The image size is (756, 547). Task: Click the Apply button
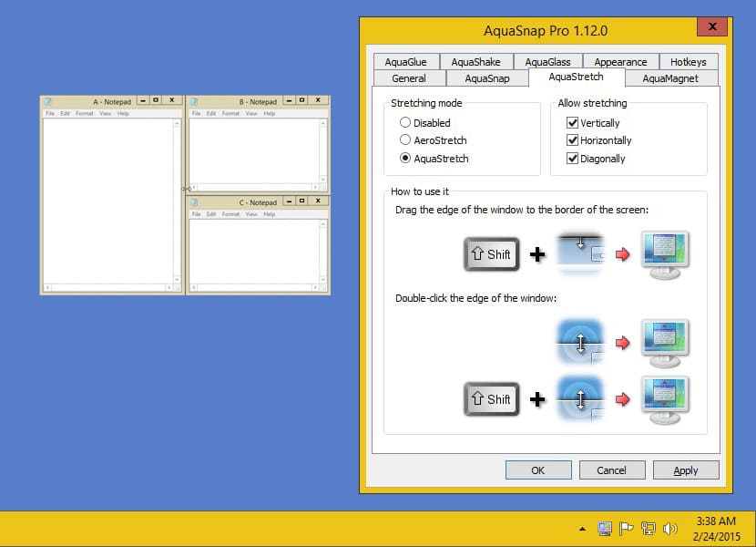point(686,470)
